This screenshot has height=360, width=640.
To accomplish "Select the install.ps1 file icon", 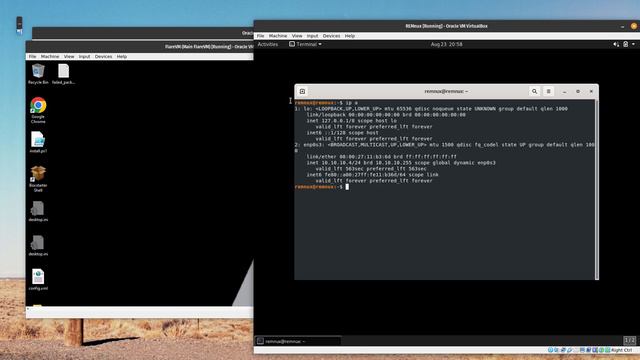I will tap(38, 142).
